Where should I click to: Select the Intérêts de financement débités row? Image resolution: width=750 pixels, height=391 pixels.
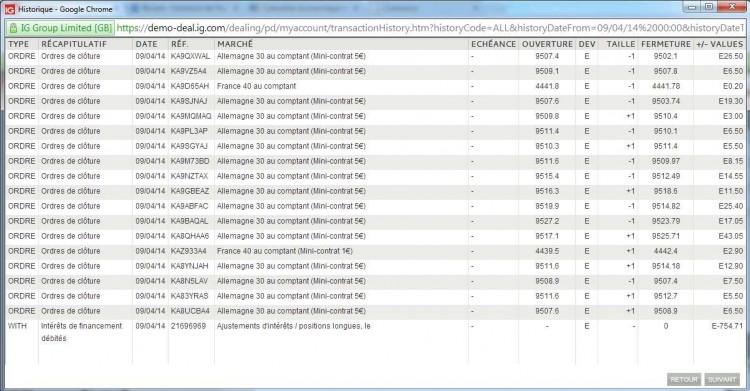(375, 342)
